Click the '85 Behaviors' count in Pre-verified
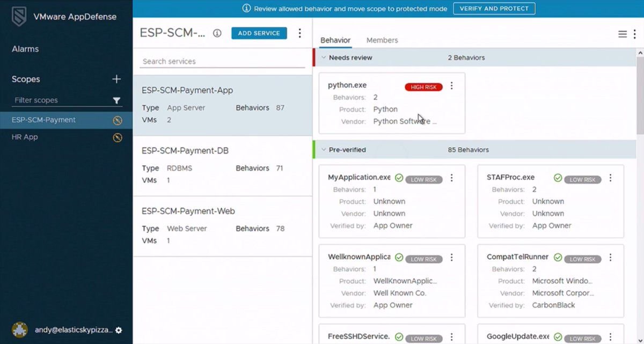 [x=469, y=150]
